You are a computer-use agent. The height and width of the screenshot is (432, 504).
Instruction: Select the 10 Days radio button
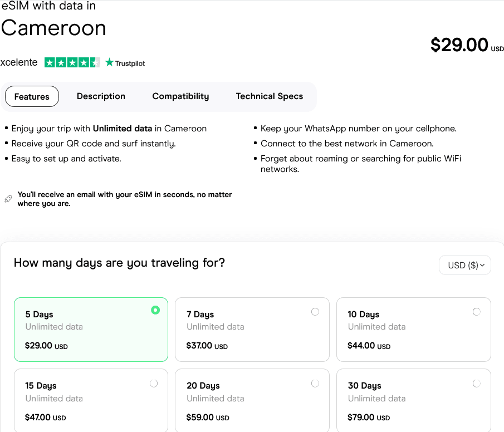(x=477, y=312)
